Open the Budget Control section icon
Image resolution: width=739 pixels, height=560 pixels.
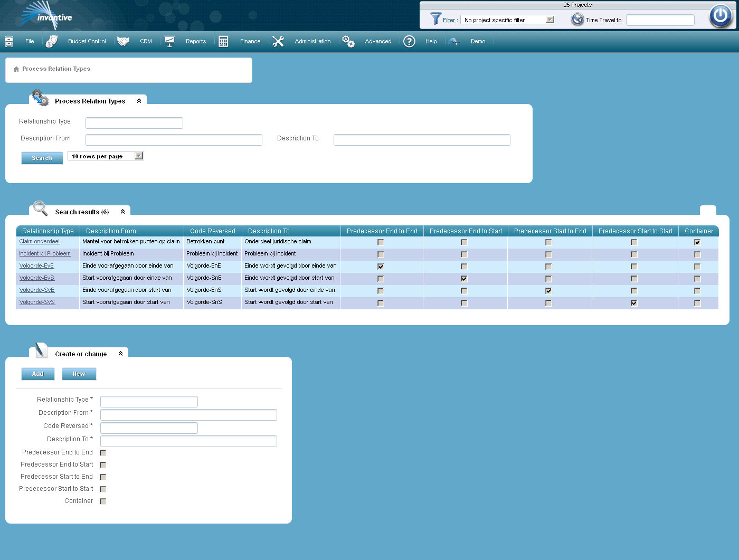click(x=52, y=41)
